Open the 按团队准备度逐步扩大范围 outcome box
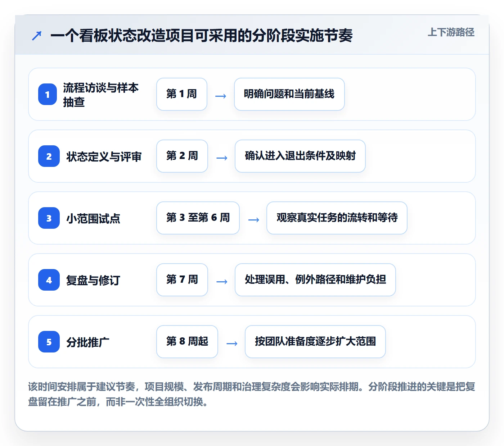Viewport: 504px width, 446px height. click(315, 342)
